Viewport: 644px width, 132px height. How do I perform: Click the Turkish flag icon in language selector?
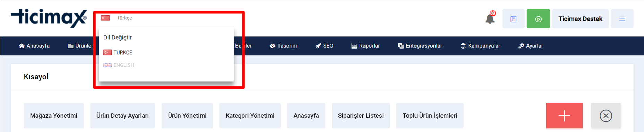click(x=105, y=18)
